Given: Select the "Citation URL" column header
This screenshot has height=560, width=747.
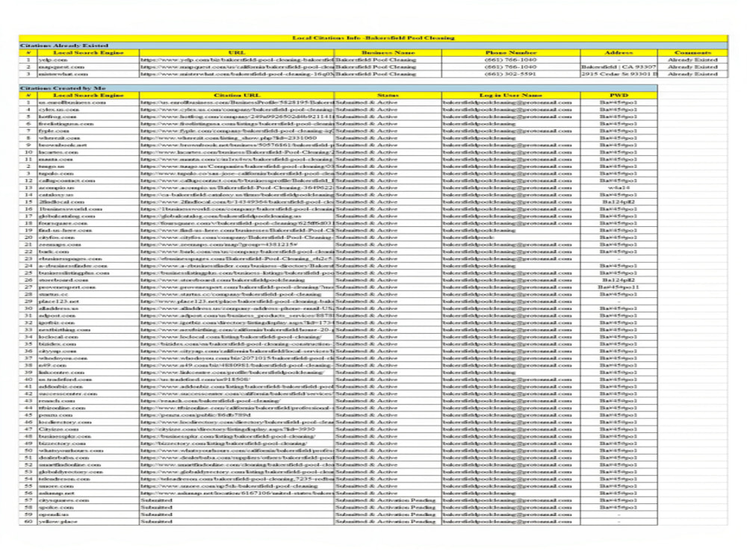Looking at the screenshot, I should pyautogui.click(x=237, y=96).
